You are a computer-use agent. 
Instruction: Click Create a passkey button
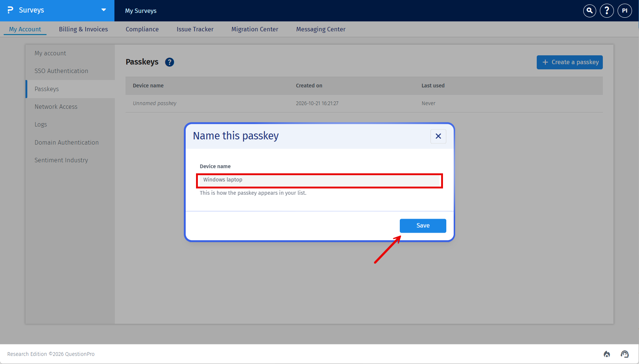(x=570, y=62)
